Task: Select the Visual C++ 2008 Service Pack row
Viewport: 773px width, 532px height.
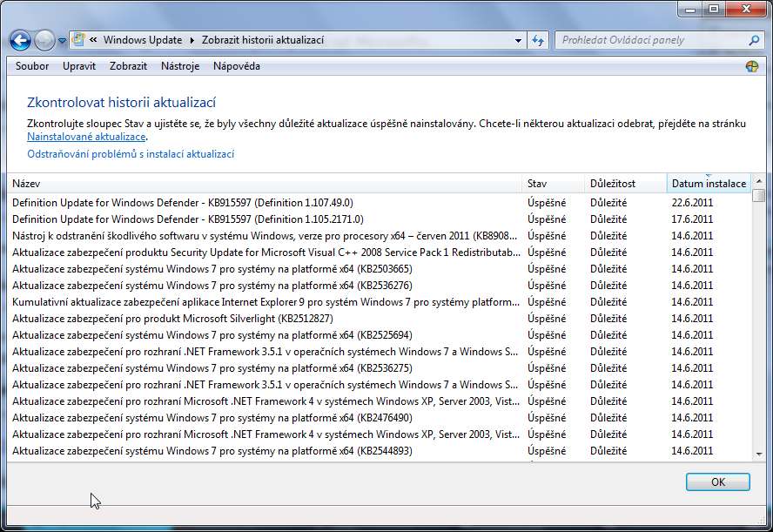Action: click(x=380, y=253)
